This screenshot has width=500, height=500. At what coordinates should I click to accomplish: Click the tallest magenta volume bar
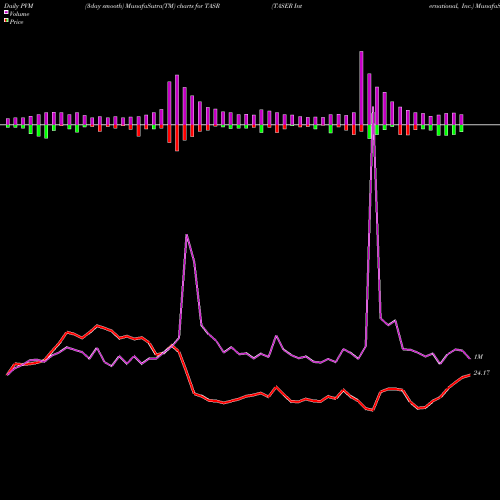(361, 88)
